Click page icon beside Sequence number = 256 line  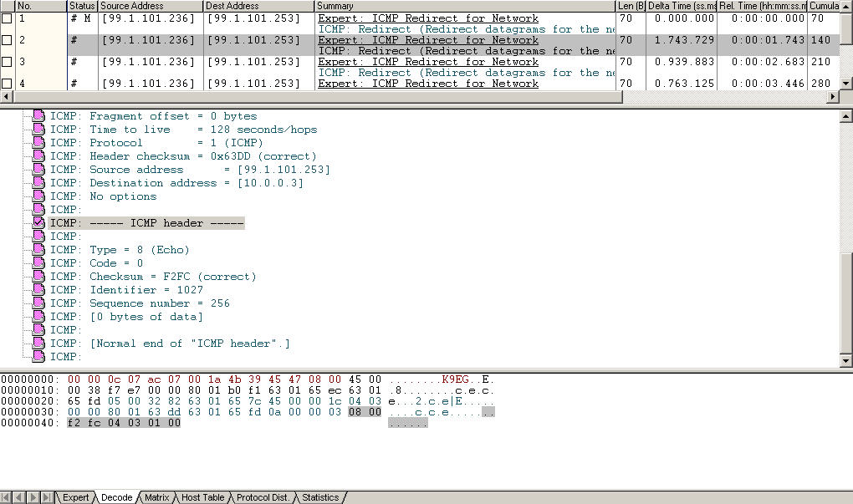pyautogui.click(x=37, y=303)
